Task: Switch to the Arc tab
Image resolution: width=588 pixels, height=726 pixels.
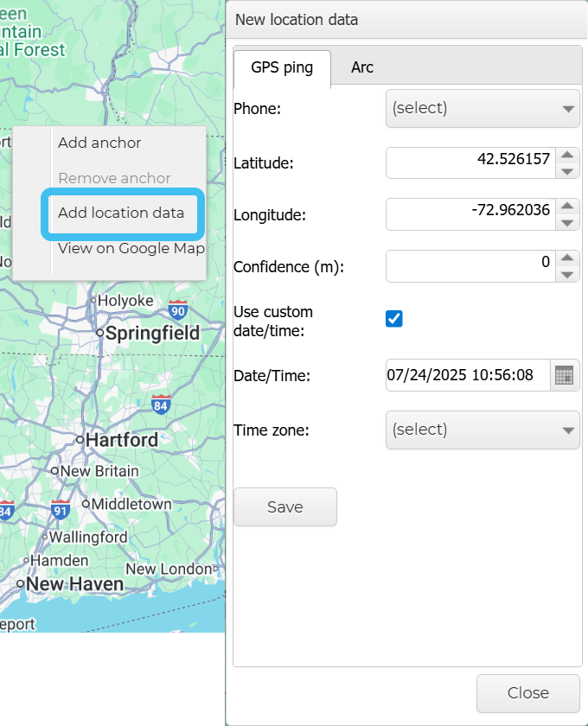Action: [x=362, y=67]
